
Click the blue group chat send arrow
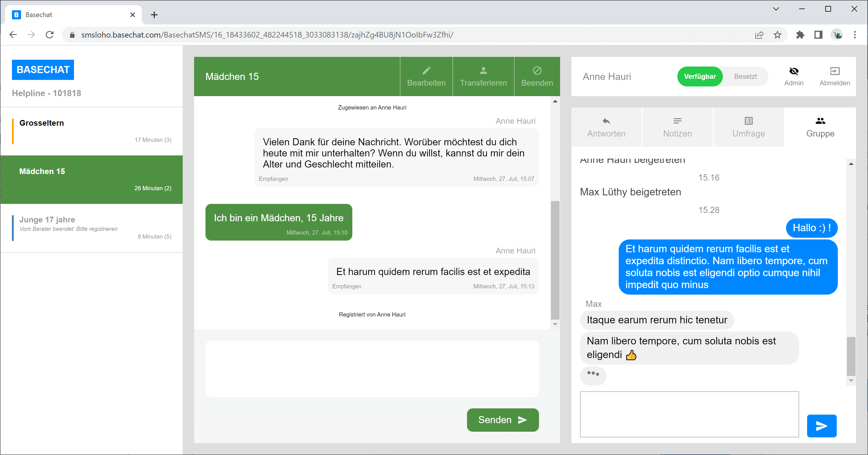pyautogui.click(x=822, y=426)
